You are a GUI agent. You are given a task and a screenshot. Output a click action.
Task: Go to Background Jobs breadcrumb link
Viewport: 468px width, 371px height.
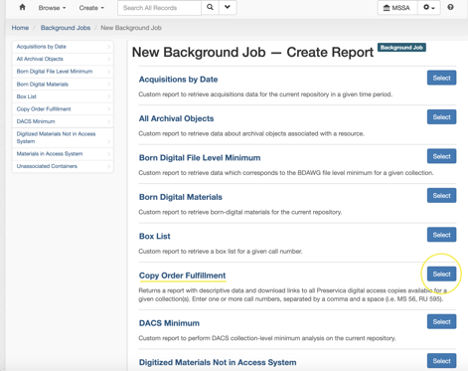[65, 28]
